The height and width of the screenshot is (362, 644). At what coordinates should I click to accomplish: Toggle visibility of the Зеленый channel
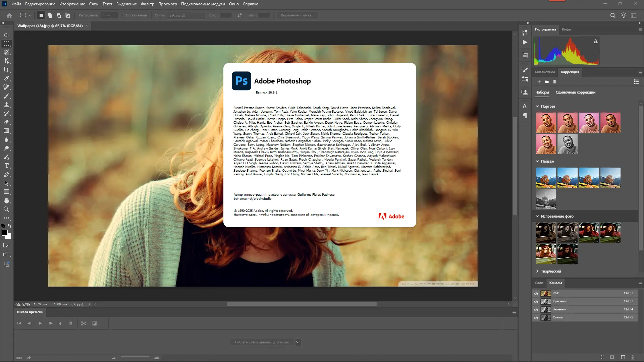point(536,309)
